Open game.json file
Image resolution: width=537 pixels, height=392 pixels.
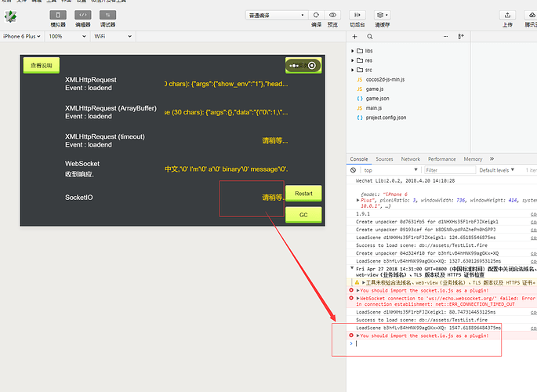377,99
